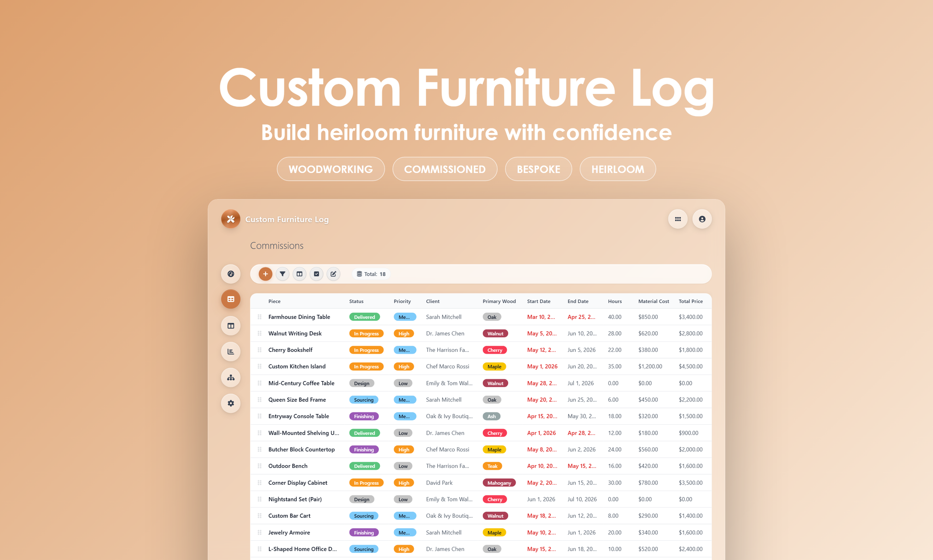Click the edit pencil toolbar icon
Screen dimensions: 933x560
(x=333, y=274)
